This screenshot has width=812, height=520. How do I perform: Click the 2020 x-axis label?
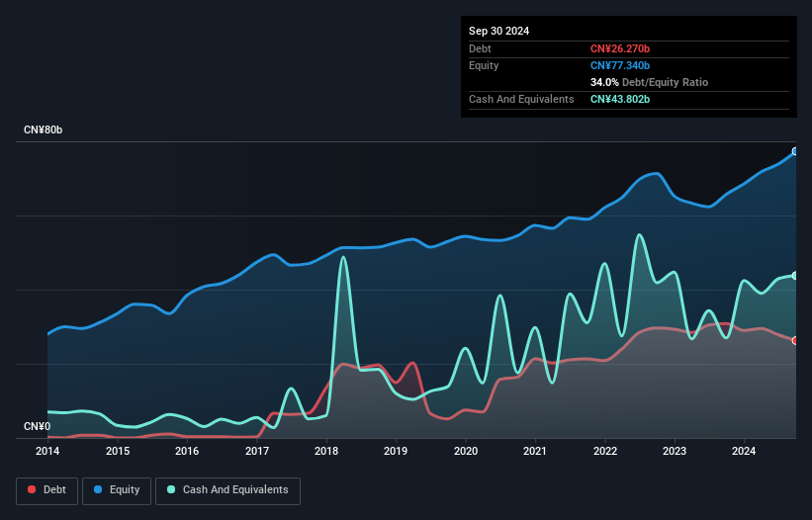(466, 451)
